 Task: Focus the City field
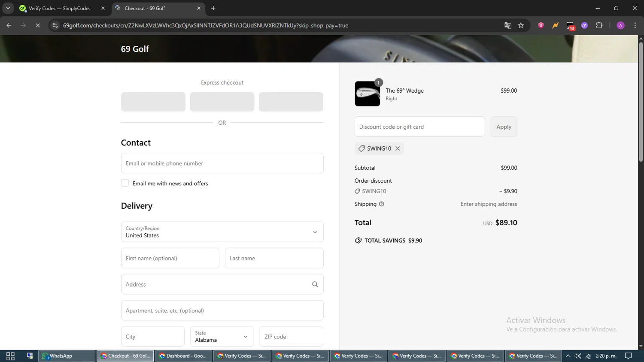(x=153, y=337)
